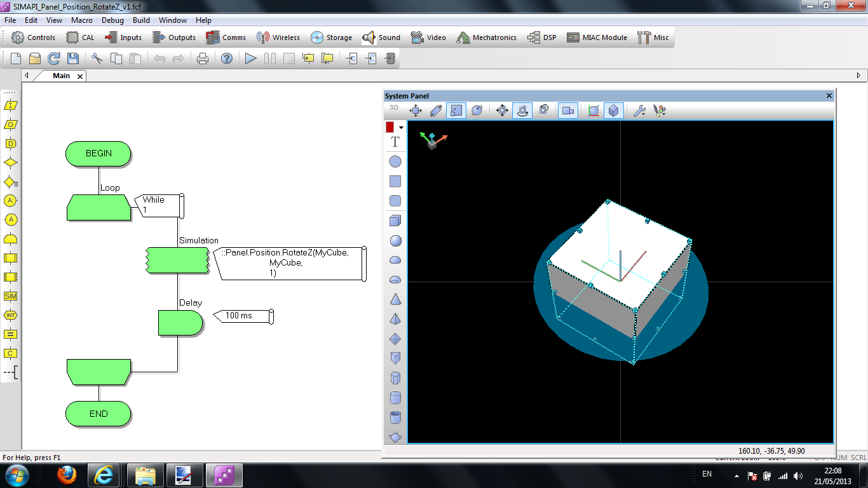Open the wrench options dropdown
The width and height of the screenshot is (868, 488).
[639, 111]
